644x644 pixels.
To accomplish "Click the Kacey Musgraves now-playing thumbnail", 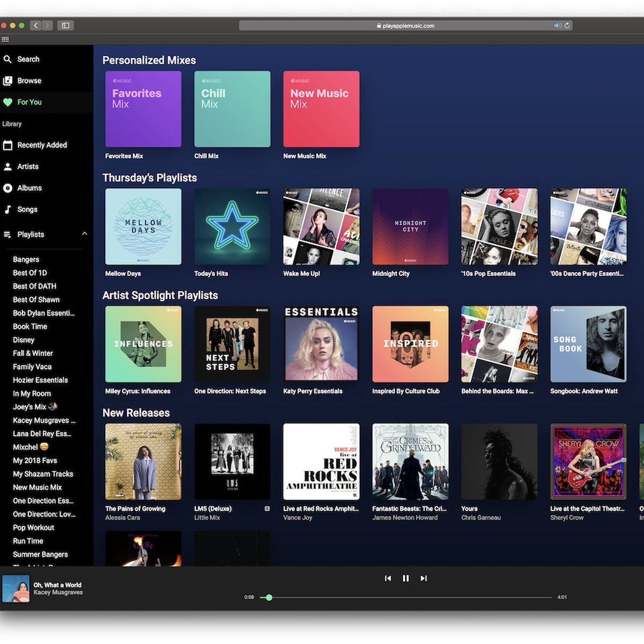I will click(x=16, y=588).
